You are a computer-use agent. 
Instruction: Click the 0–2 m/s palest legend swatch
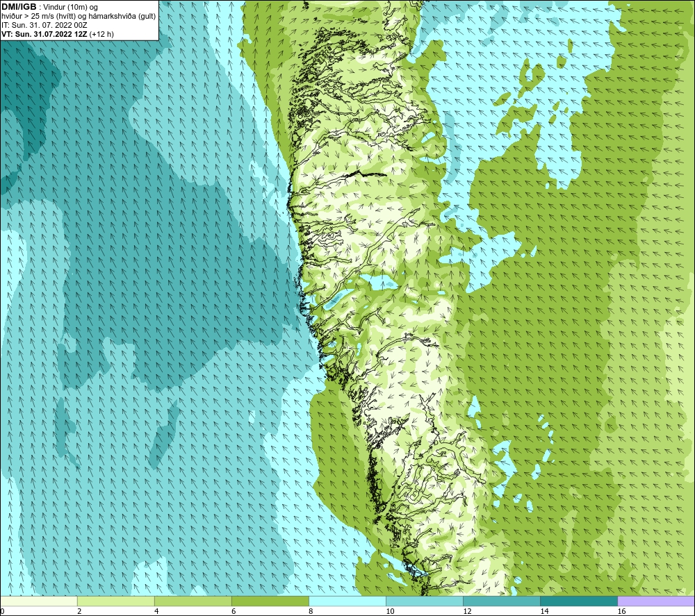click(x=38, y=601)
